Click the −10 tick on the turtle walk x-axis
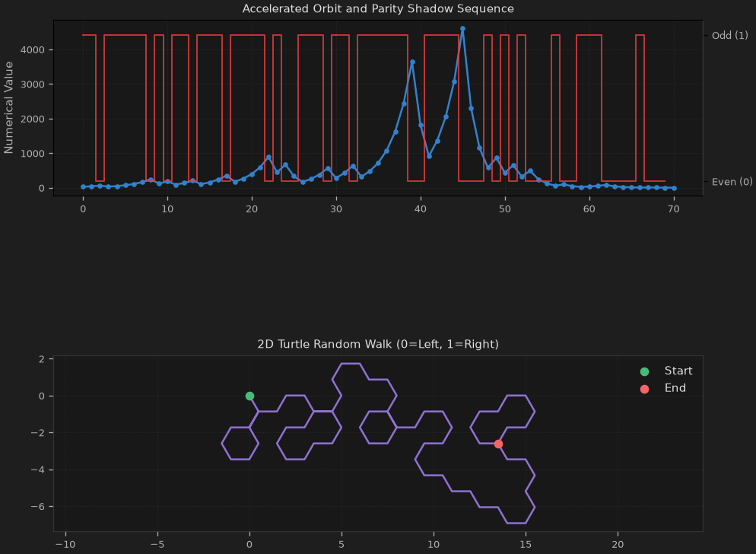Screen dimensions: 756x554 pos(65,544)
